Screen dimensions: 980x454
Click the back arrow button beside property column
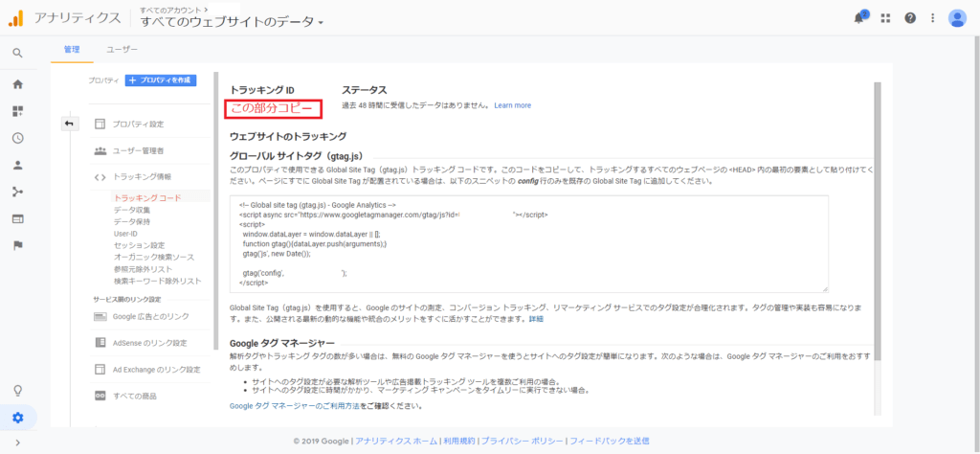pos(69,124)
